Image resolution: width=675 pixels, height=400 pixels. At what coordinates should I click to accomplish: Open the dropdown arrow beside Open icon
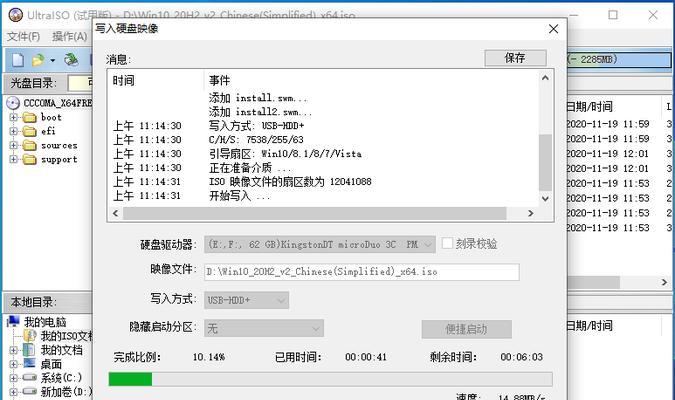coord(53,60)
